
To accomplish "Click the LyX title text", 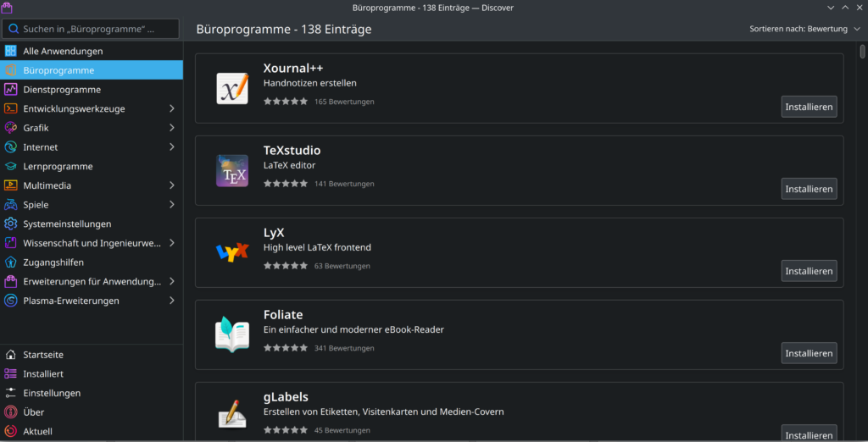I will pos(274,233).
